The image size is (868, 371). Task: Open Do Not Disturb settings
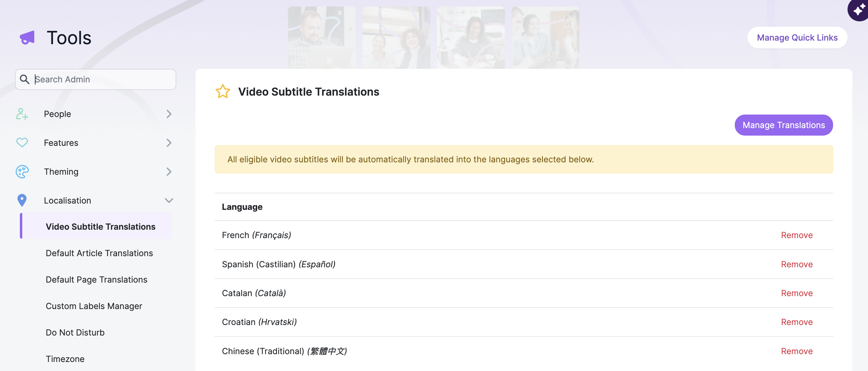pyautogui.click(x=75, y=333)
